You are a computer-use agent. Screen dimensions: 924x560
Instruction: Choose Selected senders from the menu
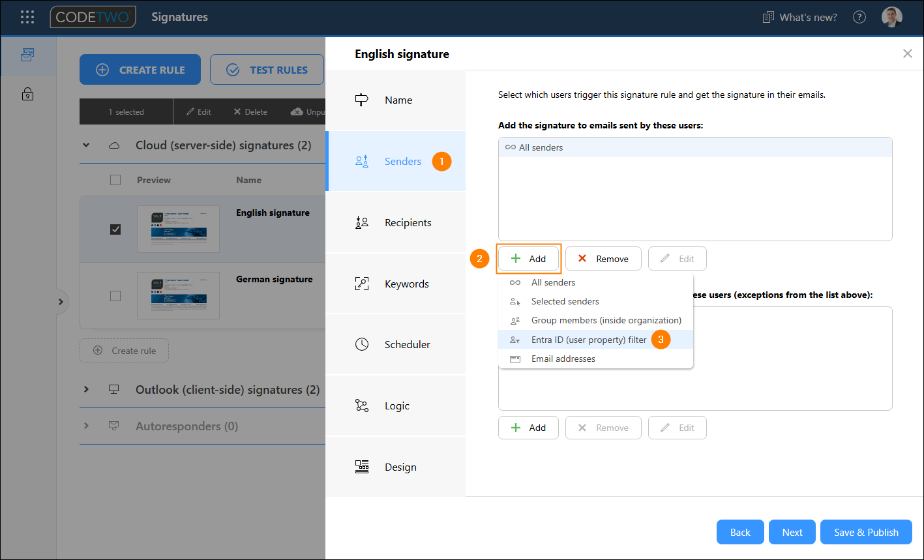[595, 301]
